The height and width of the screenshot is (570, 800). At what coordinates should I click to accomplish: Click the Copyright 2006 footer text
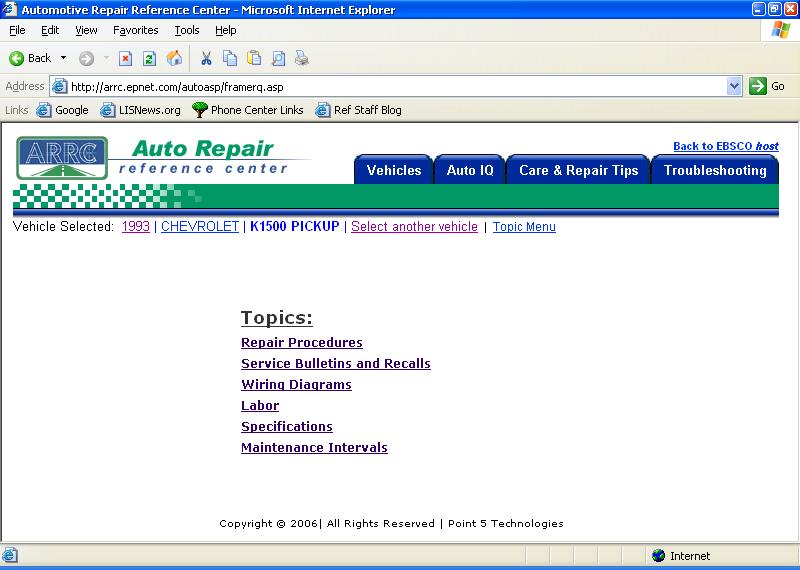[391, 523]
